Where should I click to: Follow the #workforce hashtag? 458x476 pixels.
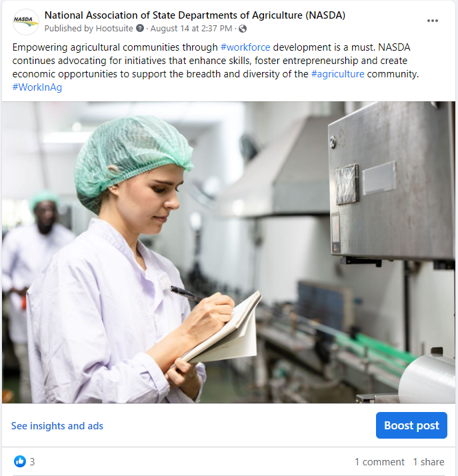(x=245, y=47)
